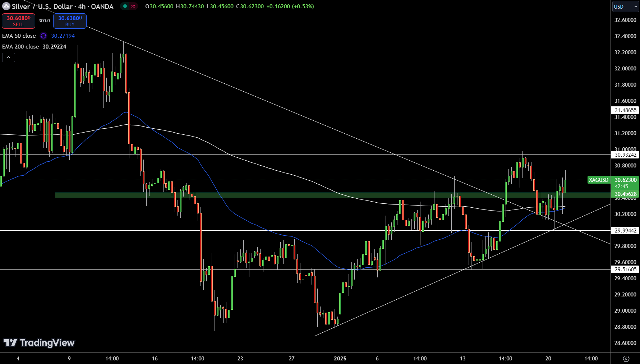
Task: Click the EMA 200 value 30.29224
Action: (x=54, y=47)
